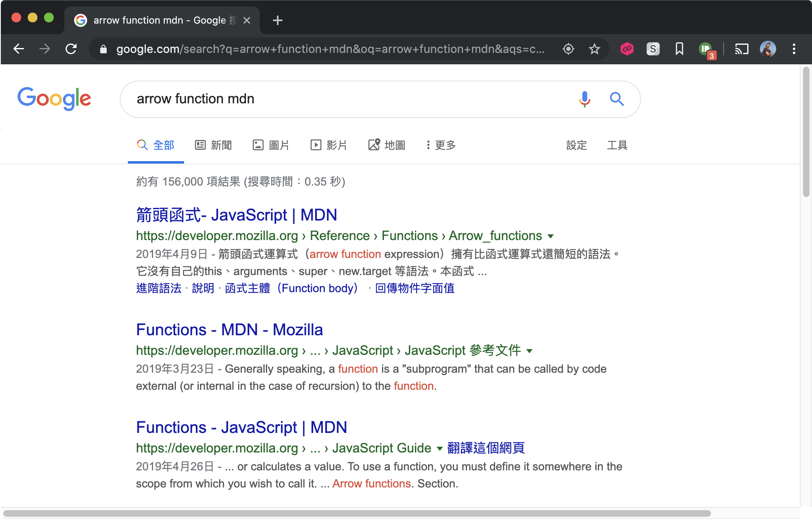Open the 回傳物件字面值 sitelink
The image size is (812, 520).
(415, 288)
